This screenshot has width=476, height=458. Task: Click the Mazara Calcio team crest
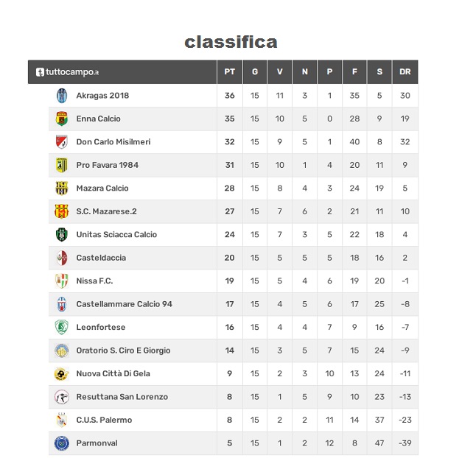pos(62,189)
